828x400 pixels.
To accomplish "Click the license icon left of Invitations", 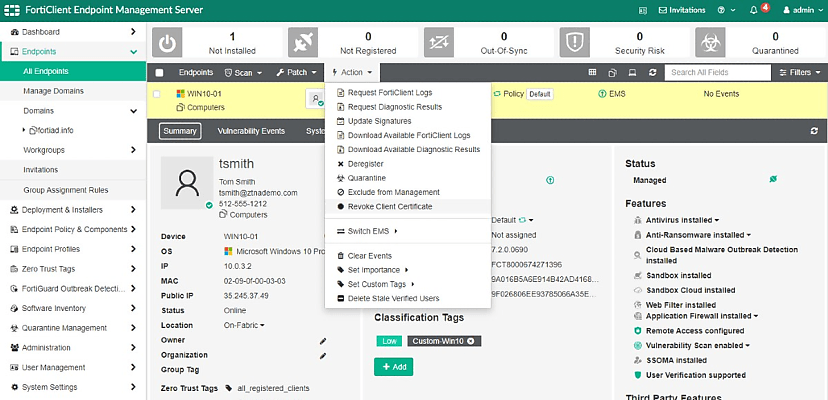I will tap(643, 10).
